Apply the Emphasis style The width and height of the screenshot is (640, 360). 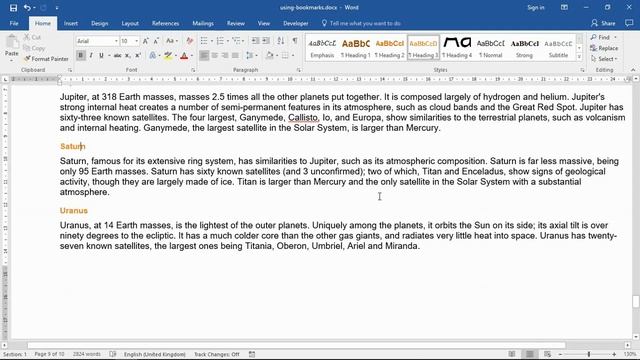tap(322, 48)
